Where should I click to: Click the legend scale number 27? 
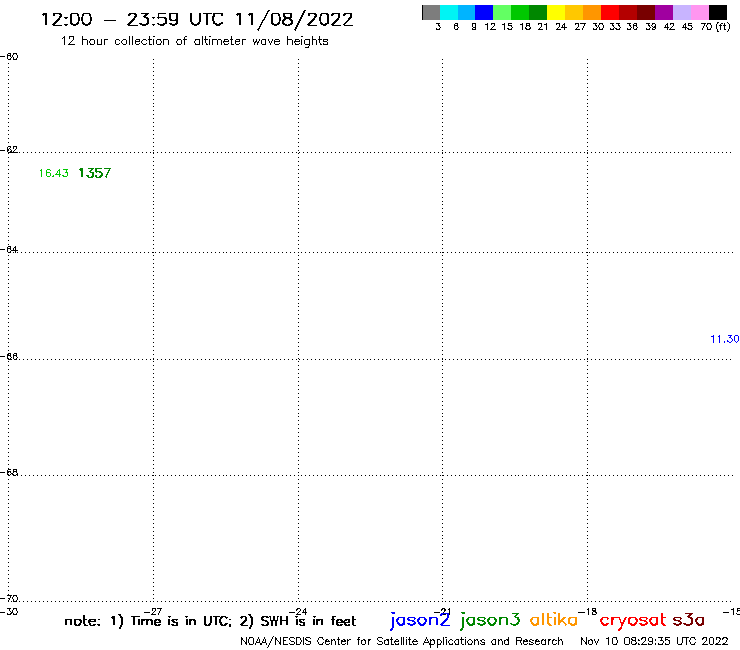pos(580,27)
